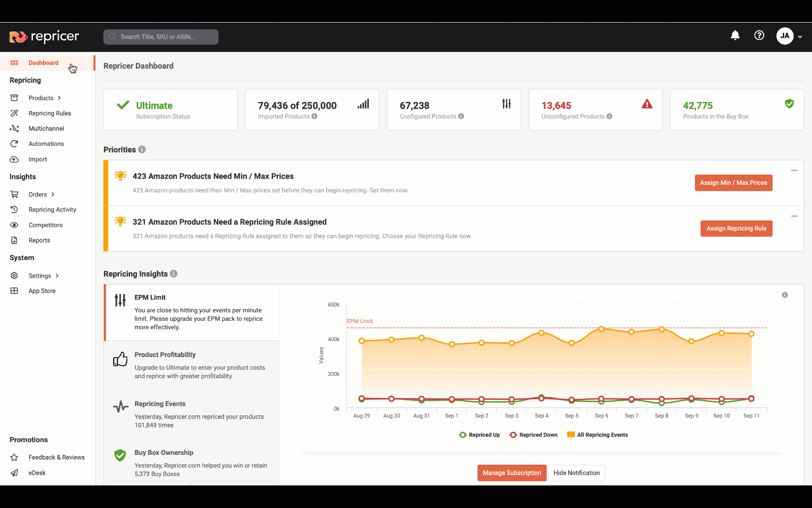This screenshot has width=812, height=508.
Task: Click the JA user avatar
Action: pyautogui.click(x=785, y=36)
